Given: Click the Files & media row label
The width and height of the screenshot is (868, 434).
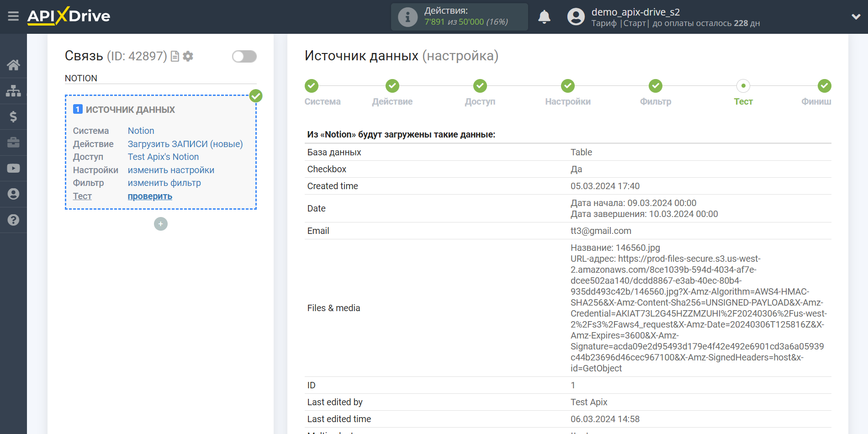Looking at the screenshot, I should (333, 308).
